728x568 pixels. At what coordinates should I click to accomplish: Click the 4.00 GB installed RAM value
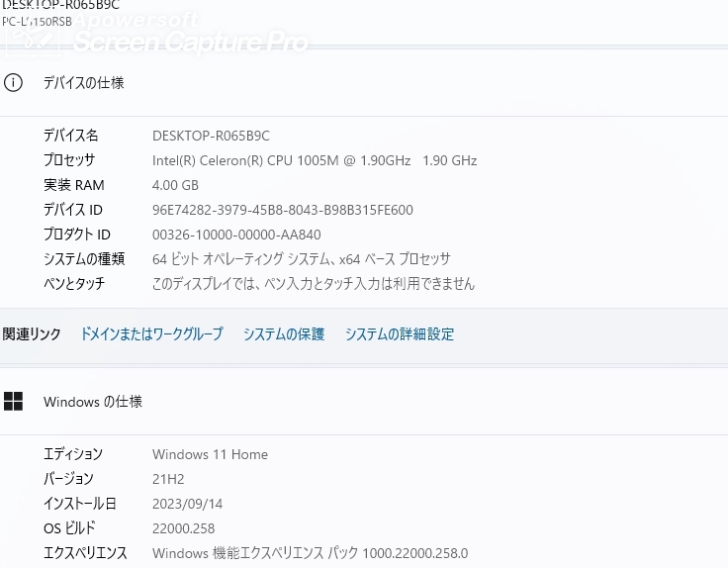(x=175, y=185)
